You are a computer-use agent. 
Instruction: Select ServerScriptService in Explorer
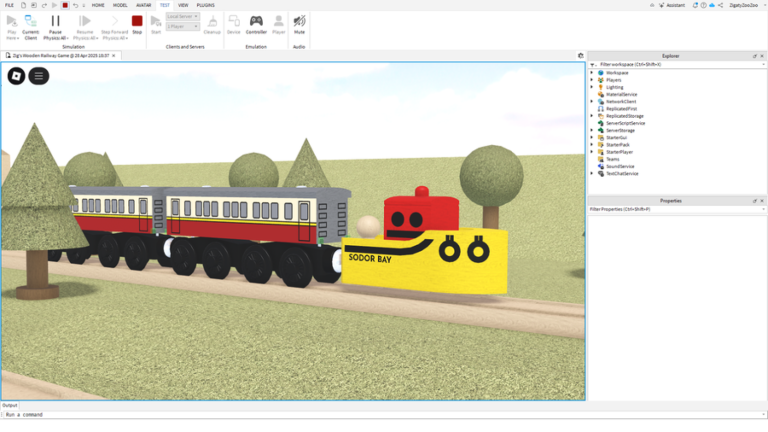[x=625, y=123]
